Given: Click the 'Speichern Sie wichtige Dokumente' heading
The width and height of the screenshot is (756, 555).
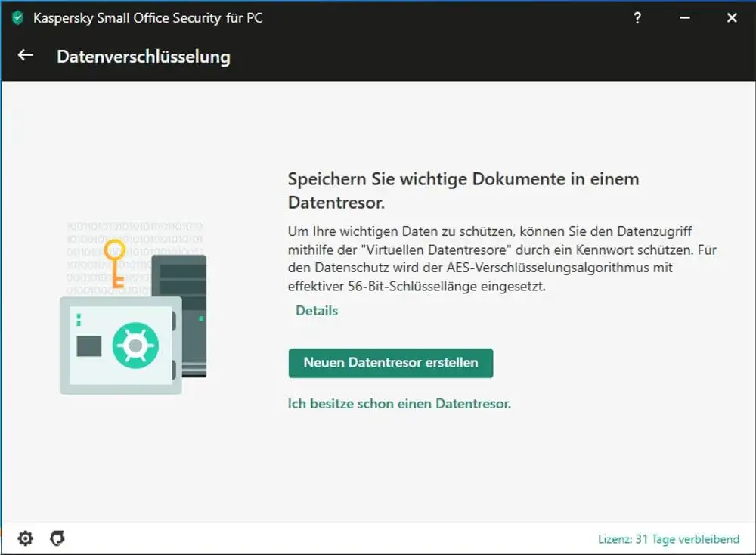Looking at the screenshot, I should click(x=463, y=191).
